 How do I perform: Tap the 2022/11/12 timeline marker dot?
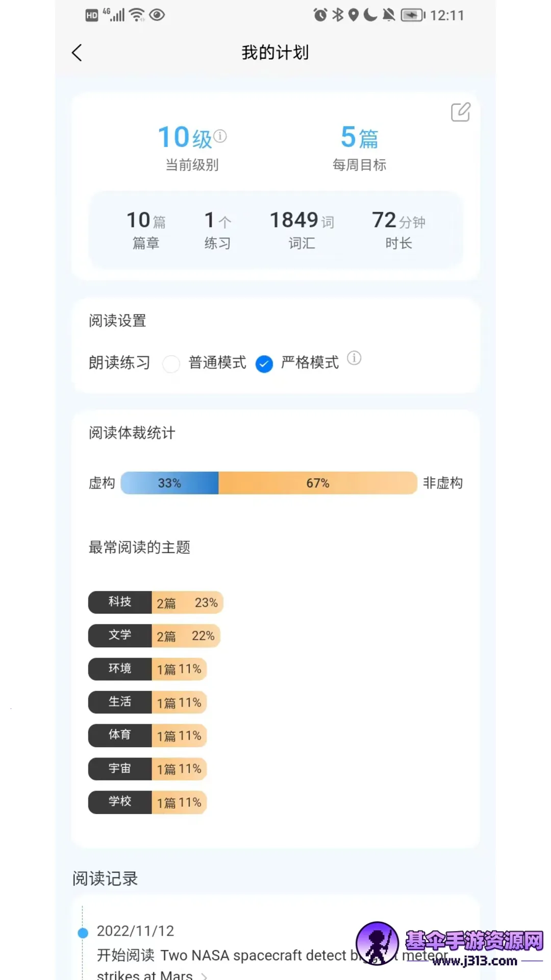tap(83, 933)
